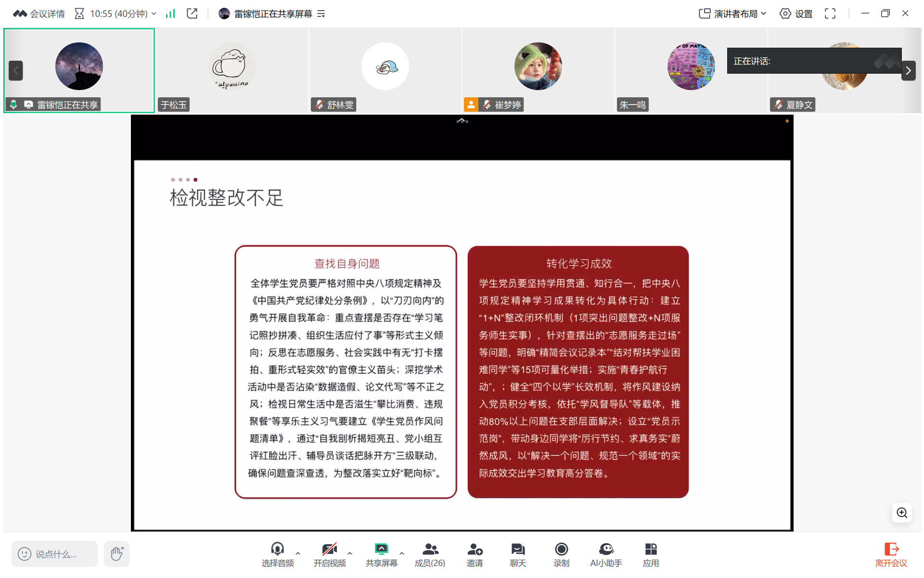Screen dimensions: 924x578
Task: Open 会议详情 meeting details
Action: pos(39,13)
